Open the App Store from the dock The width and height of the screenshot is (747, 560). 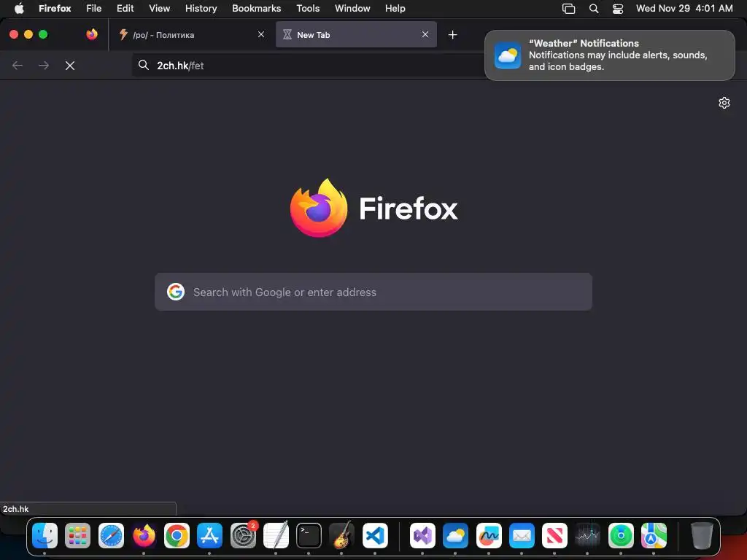click(x=209, y=536)
